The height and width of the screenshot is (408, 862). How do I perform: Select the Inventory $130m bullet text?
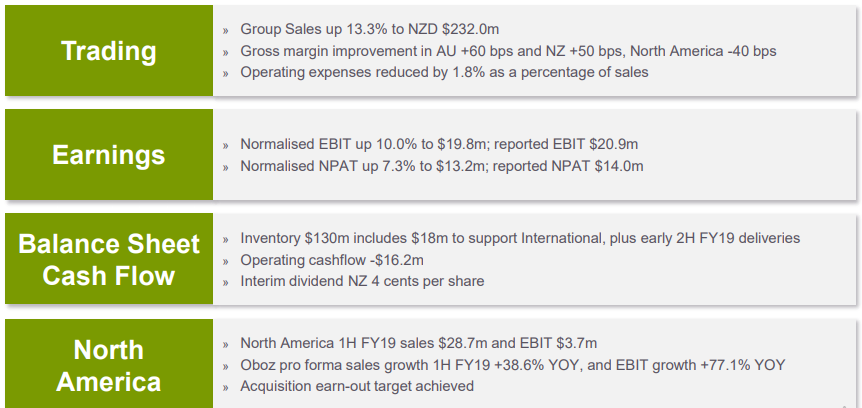tap(520, 238)
